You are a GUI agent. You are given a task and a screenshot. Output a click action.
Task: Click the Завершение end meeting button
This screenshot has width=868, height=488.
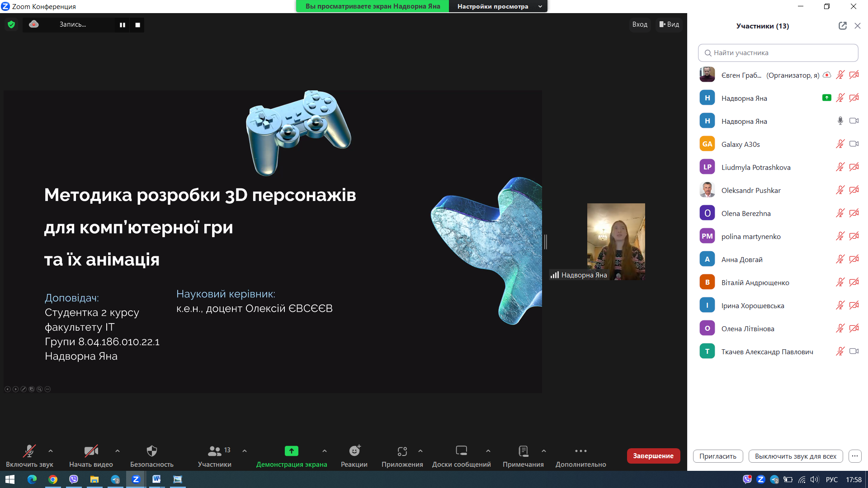tap(653, 456)
